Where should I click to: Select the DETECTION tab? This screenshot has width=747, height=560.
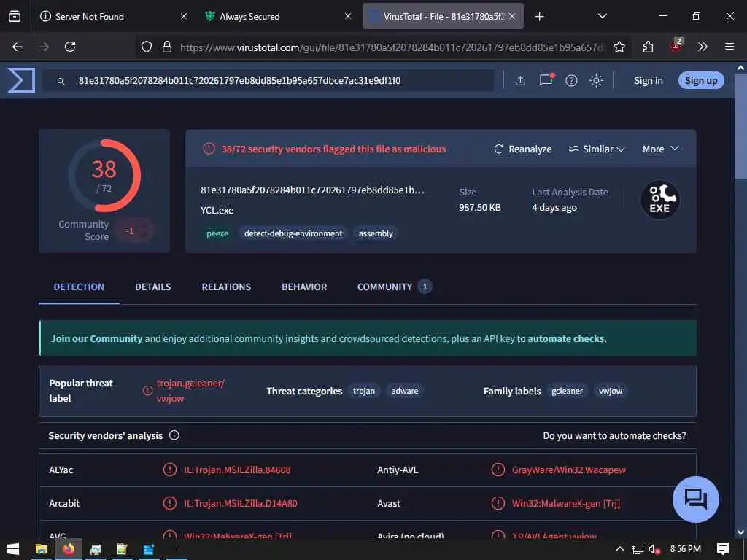(x=79, y=287)
